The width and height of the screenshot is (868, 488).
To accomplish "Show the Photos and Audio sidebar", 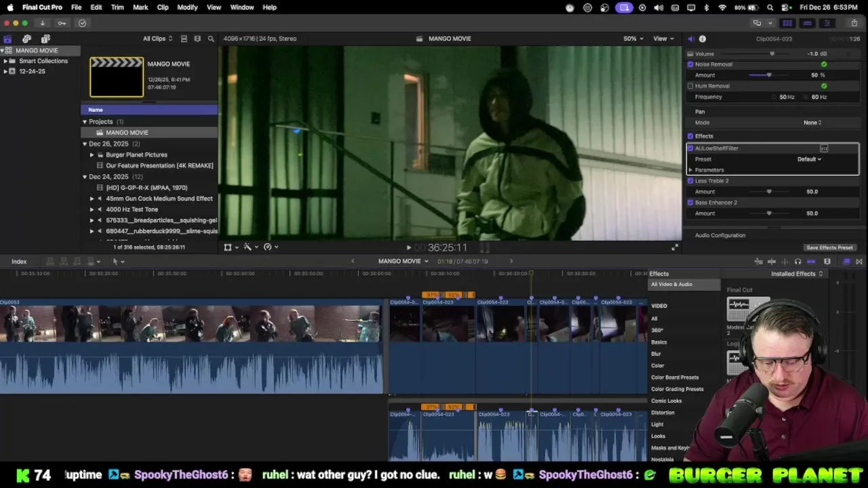I will pos(26,39).
